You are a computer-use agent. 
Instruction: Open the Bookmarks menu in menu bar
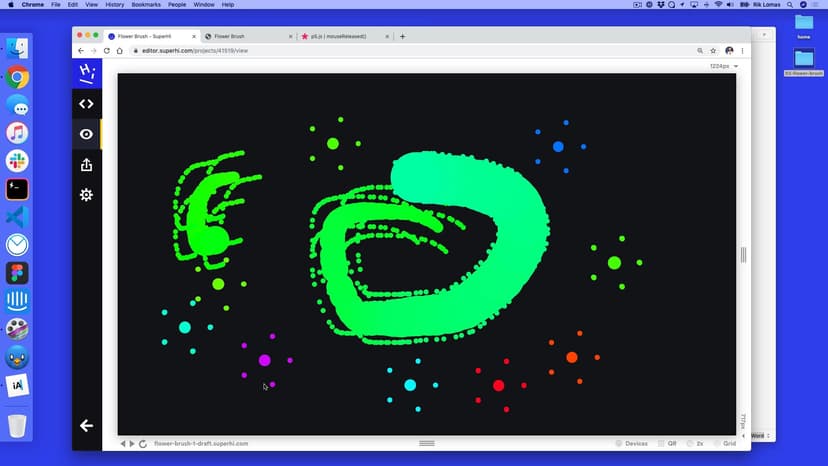(145, 5)
